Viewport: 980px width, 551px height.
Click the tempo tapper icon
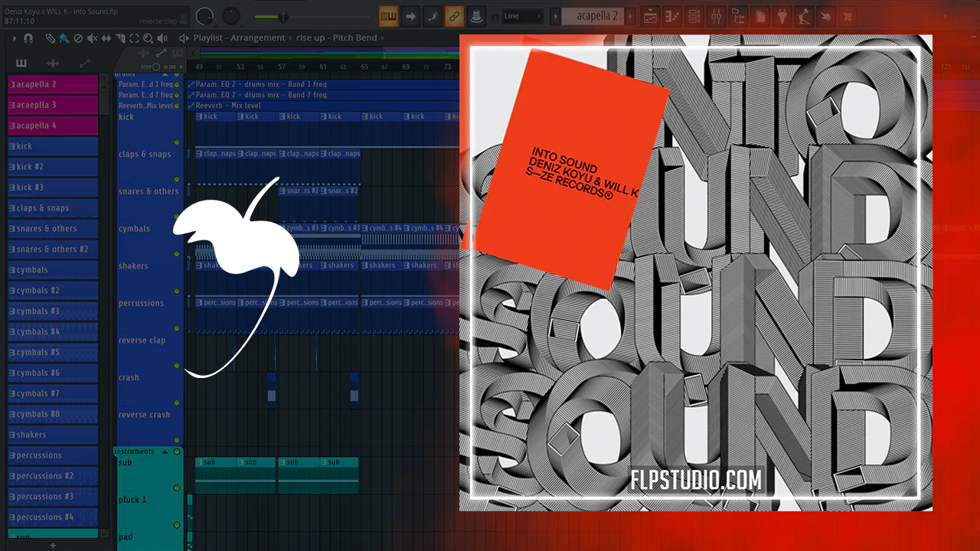pyautogui.click(x=805, y=16)
